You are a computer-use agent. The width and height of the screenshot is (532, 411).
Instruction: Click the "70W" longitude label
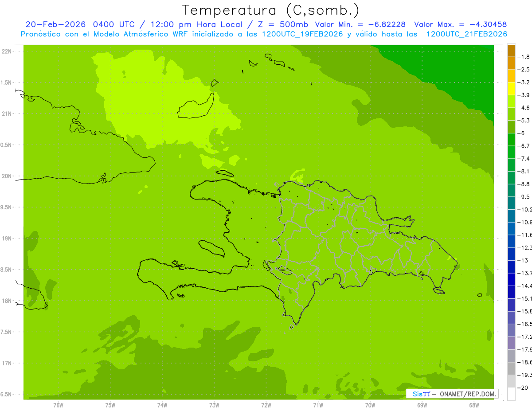(x=370, y=405)
